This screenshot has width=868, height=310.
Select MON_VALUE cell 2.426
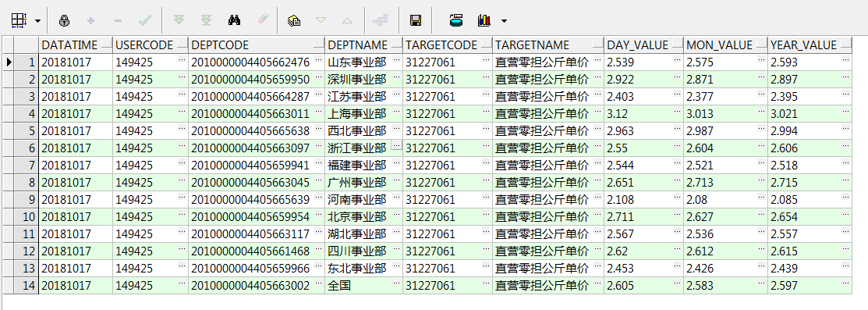pos(726,269)
